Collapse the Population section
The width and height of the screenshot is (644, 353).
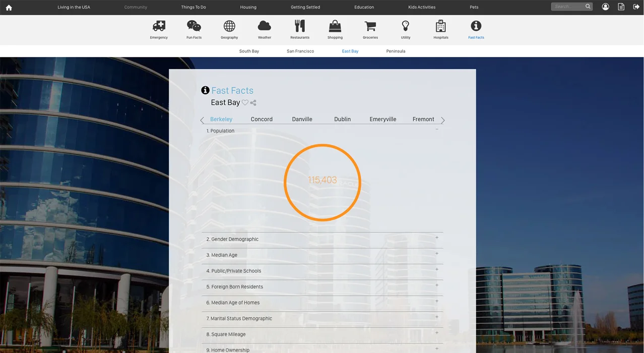(x=437, y=130)
